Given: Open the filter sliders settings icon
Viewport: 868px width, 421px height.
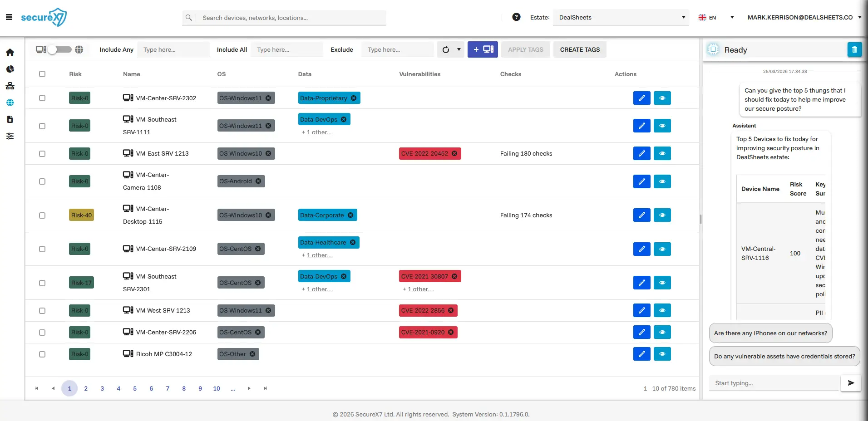Looking at the screenshot, I should (10, 136).
